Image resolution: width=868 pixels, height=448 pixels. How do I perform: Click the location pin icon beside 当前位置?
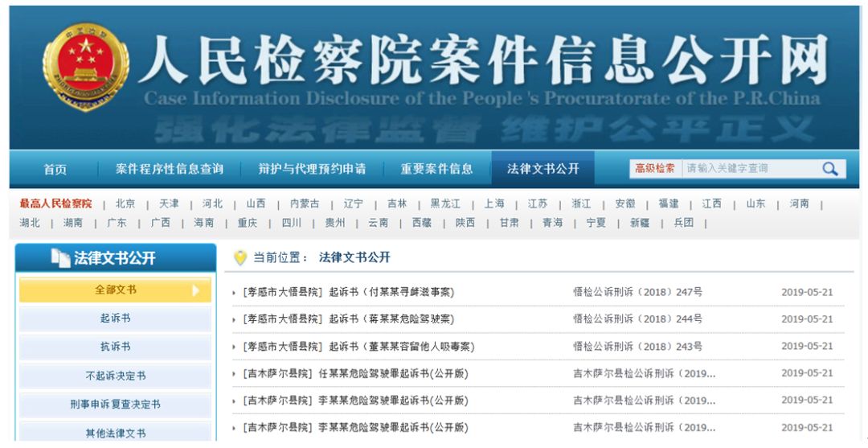(x=240, y=257)
